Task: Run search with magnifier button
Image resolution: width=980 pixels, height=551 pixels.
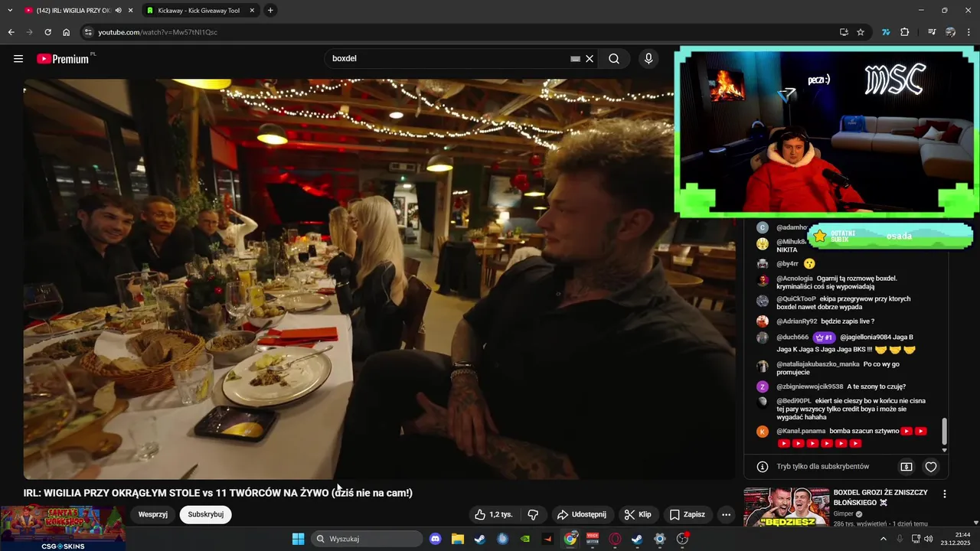Action: tap(614, 59)
